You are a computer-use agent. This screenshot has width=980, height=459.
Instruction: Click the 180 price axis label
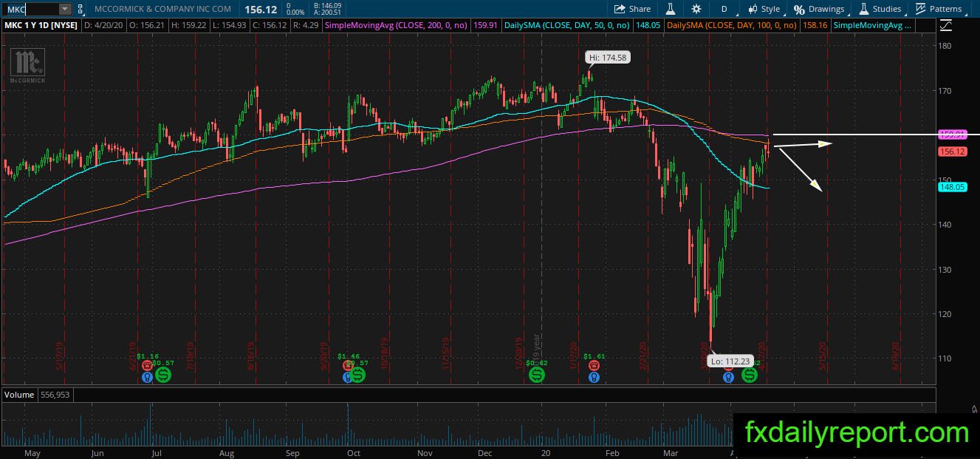[945, 45]
